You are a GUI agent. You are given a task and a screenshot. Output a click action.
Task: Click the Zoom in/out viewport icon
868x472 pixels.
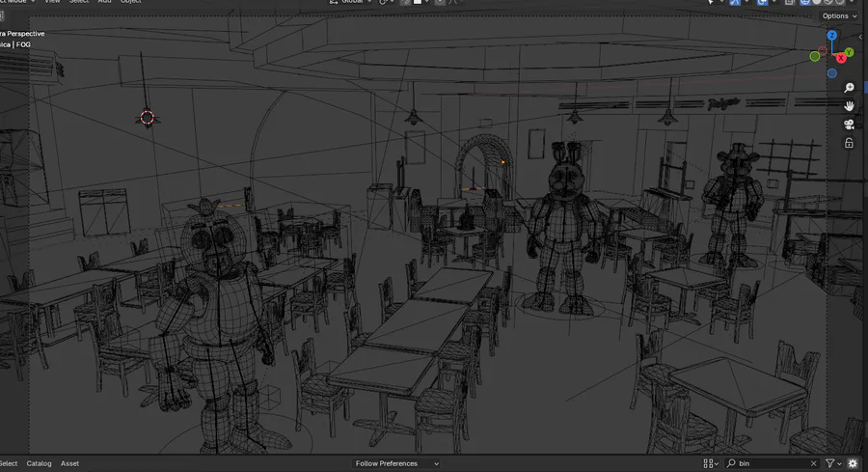coord(849,88)
